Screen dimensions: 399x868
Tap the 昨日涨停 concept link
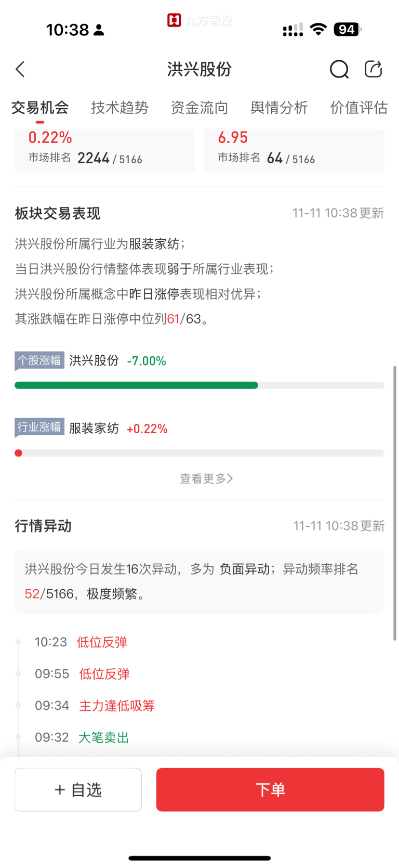tap(154, 294)
